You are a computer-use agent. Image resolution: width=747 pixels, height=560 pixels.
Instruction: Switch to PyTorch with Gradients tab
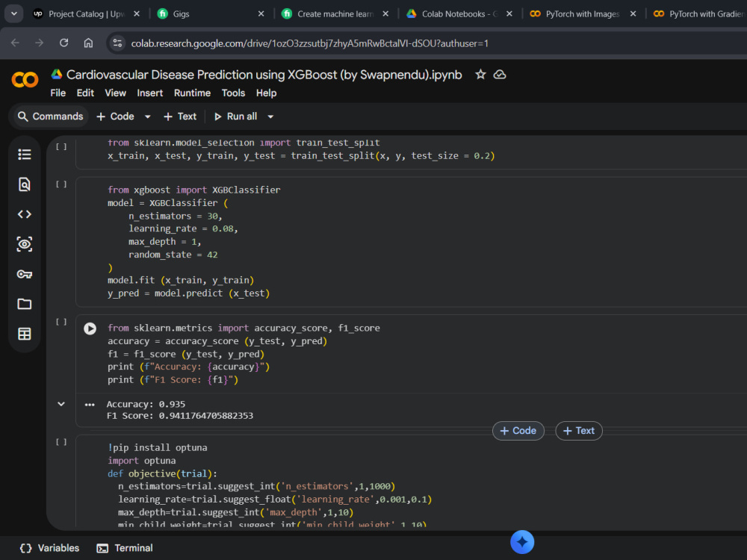tap(699, 13)
